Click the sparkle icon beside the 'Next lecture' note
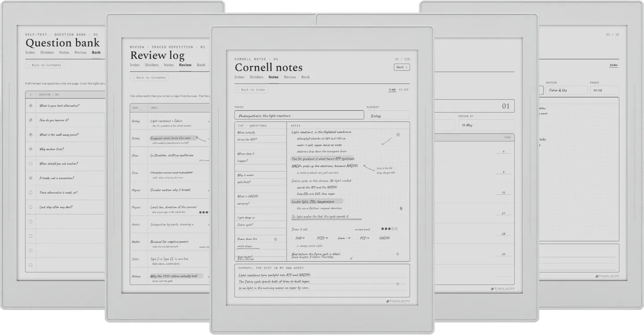This screenshot has width=644, height=335. coord(397,254)
